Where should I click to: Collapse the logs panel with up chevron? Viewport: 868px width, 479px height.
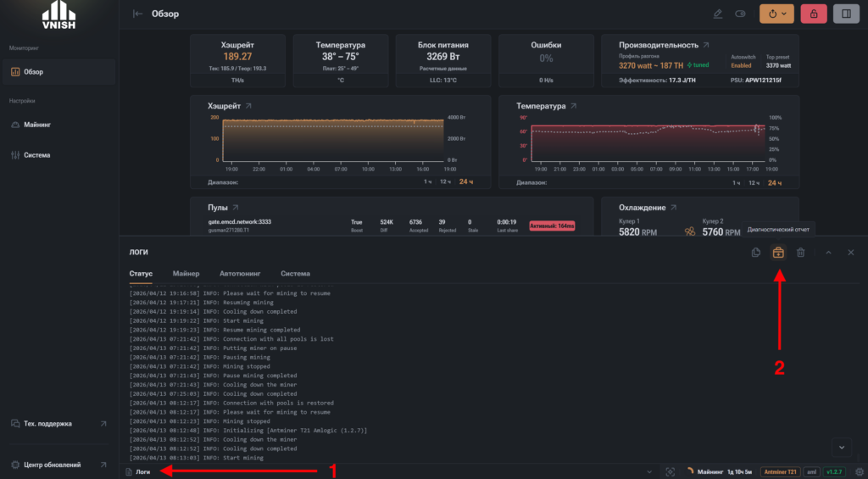point(829,253)
